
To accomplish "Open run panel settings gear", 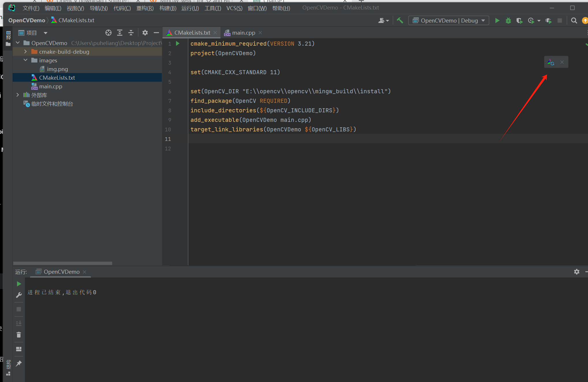I will pos(576,272).
